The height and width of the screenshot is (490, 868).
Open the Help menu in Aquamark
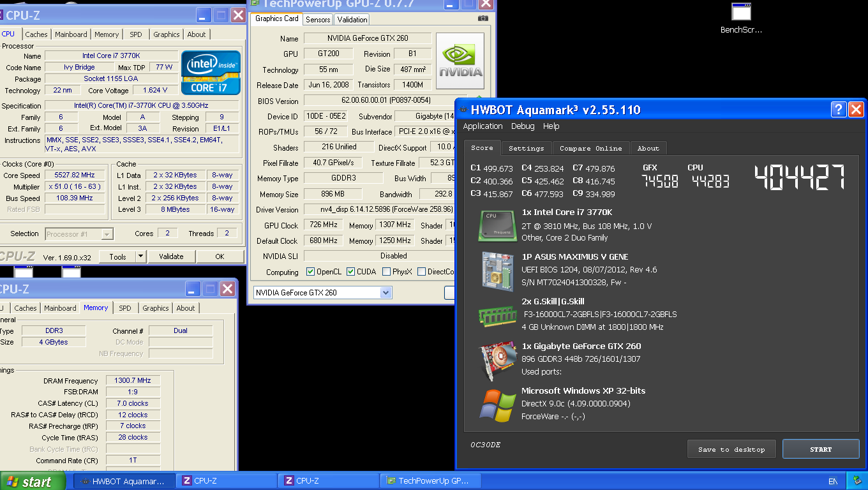(x=551, y=126)
